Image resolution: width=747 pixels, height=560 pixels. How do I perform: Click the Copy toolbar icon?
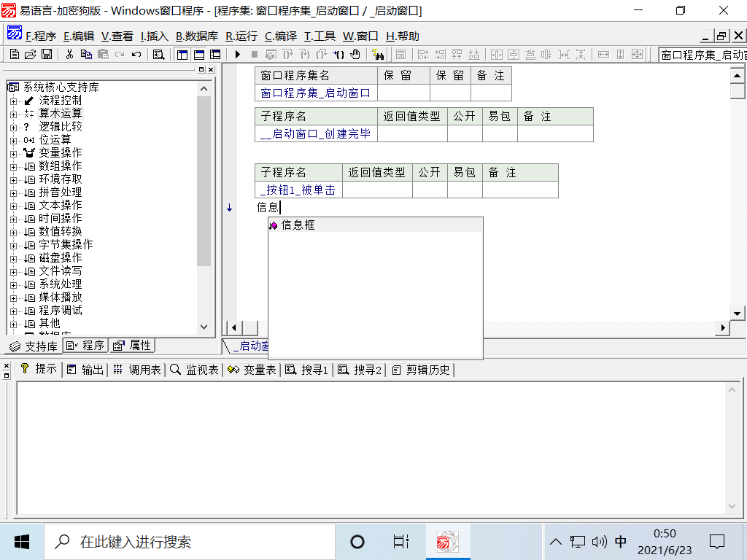86,54
